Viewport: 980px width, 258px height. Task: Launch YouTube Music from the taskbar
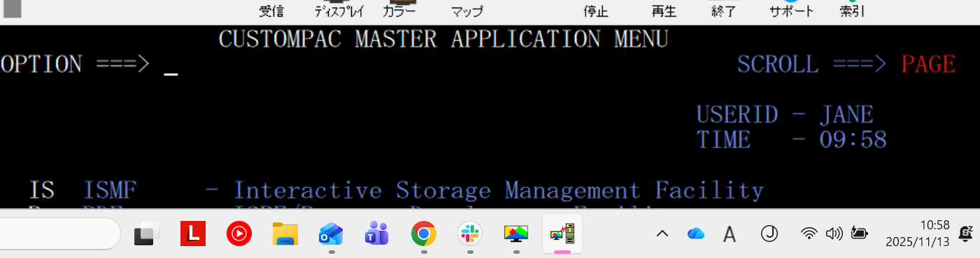pyautogui.click(x=239, y=234)
